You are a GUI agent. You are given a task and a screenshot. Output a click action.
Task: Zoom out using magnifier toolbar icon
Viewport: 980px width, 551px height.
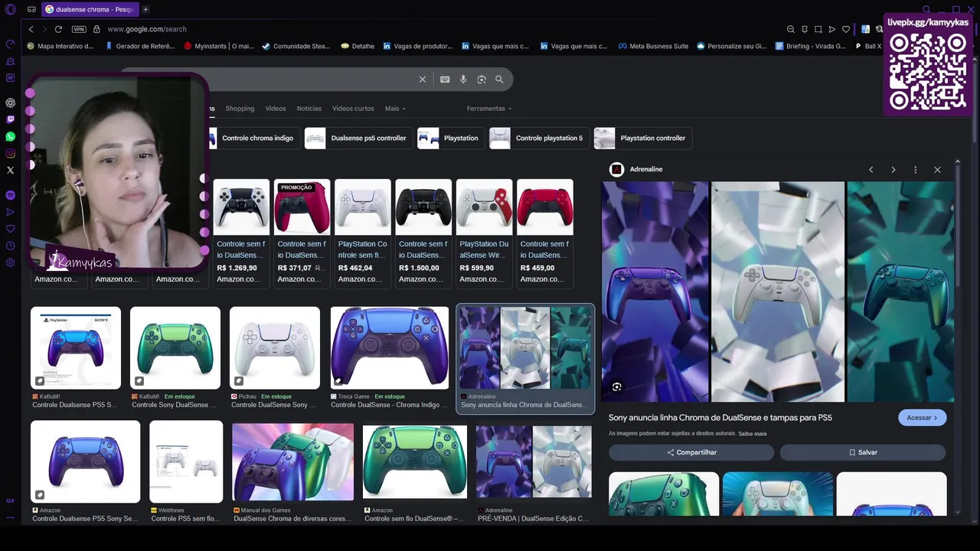(790, 29)
